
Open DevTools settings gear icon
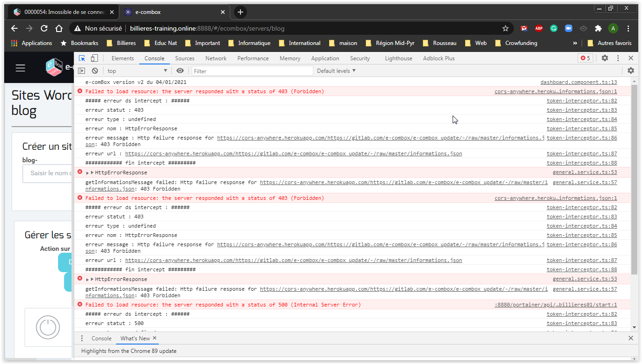605,58
